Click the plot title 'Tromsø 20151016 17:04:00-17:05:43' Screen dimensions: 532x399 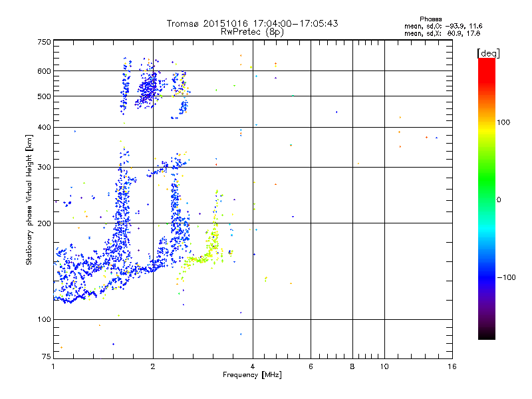tap(252, 23)
